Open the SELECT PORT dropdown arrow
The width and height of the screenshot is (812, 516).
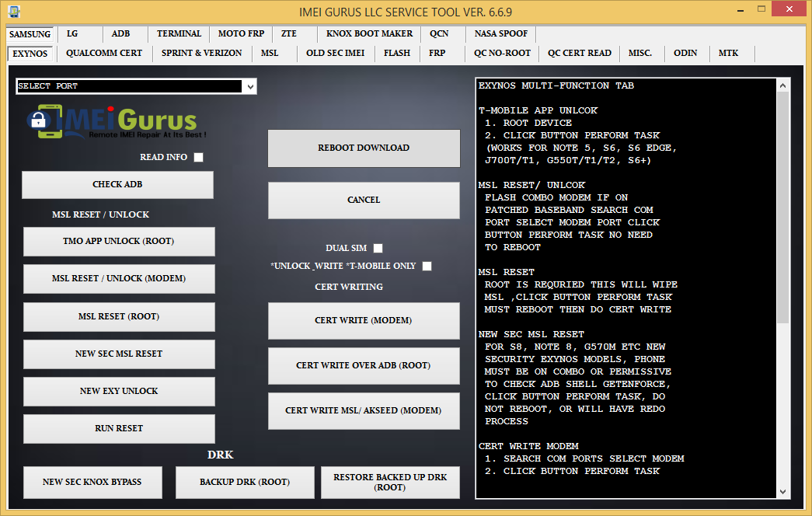pos(250,86)
